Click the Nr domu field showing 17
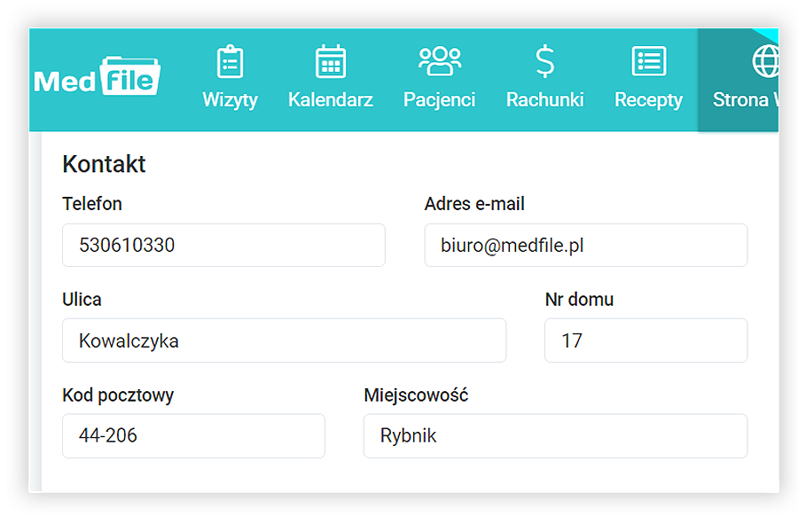The image size is (798, 532). [x=645, y=340]
